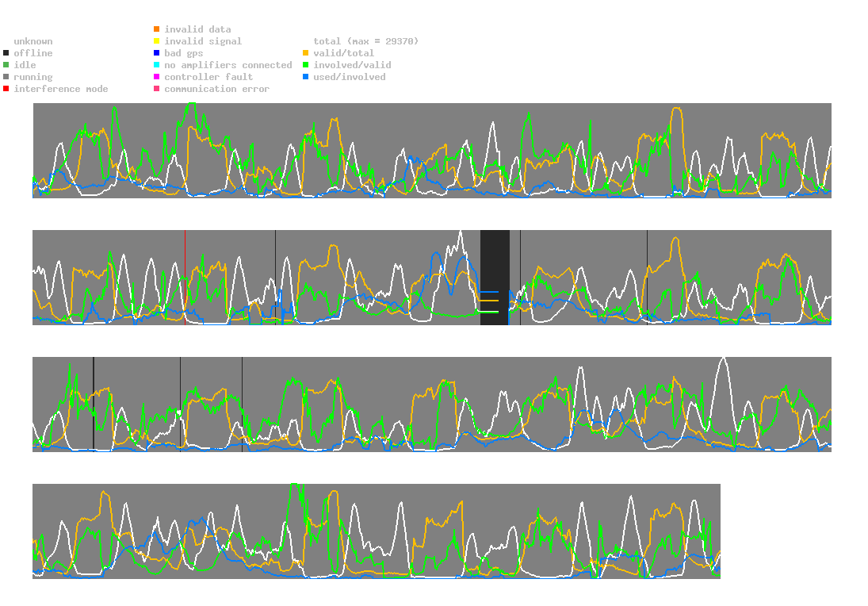868x606 pixels.
Task: Click the green idle legend swatch
Action: pyautogui.click(x=6, y=65)
